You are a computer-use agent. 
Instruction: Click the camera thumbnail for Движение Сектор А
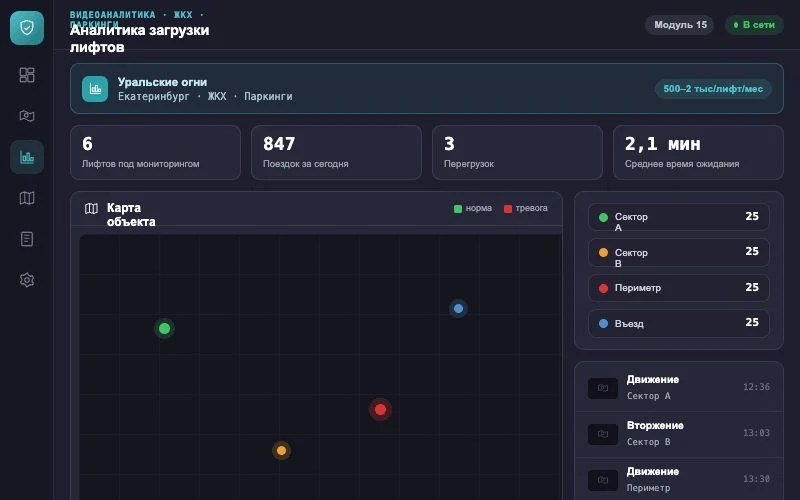click(x=603, y=388)
